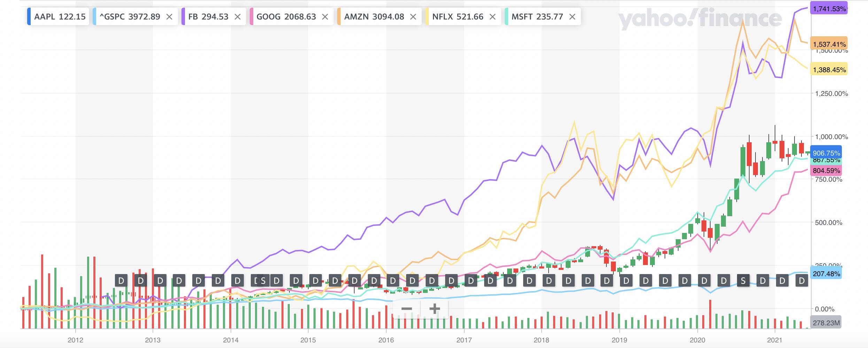Remove the MSFT comparison with its X
Viewport: 868px width, 348px height.
point(572,17)
